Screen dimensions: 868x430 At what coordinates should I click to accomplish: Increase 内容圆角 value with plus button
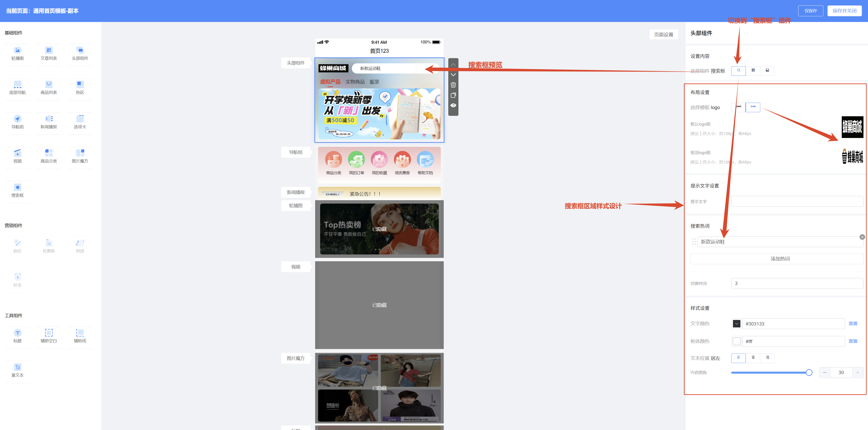pos(858,372)
